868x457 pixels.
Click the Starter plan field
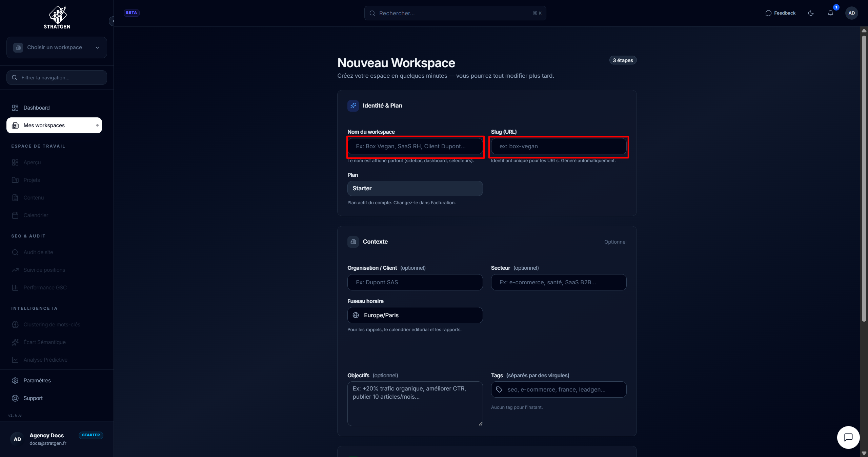[415, 189]
